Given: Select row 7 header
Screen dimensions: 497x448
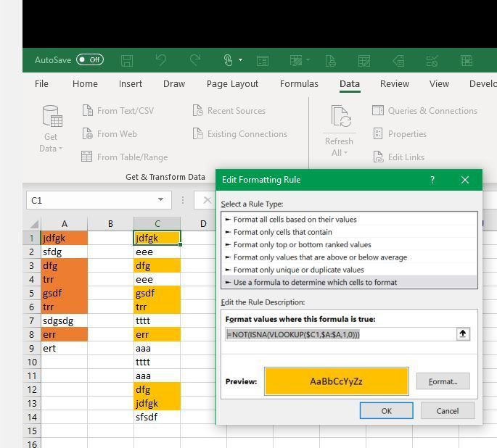Looking at the screenshot, I should coord(32,320).
